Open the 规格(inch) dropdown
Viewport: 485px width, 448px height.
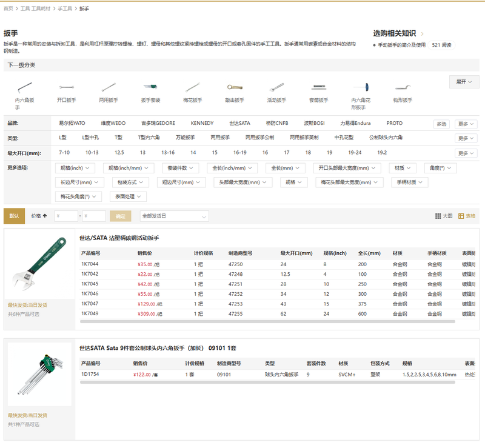tap(75, 168)
